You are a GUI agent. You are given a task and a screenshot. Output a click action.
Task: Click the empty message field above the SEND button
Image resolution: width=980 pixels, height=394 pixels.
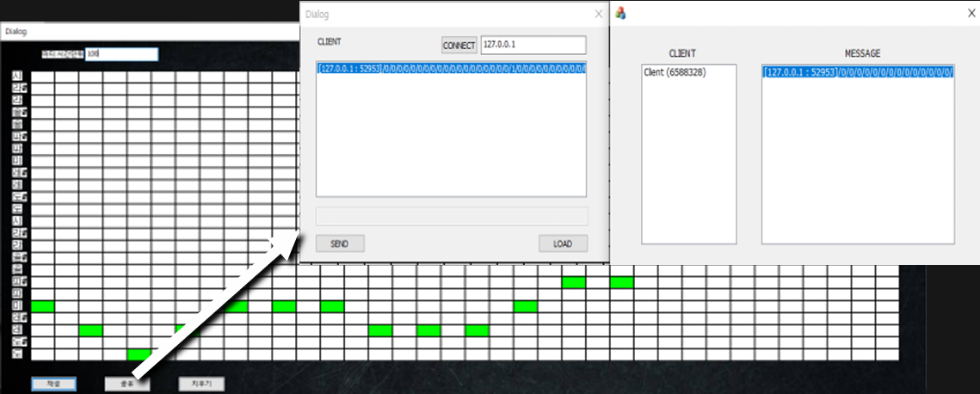point(452,216)
